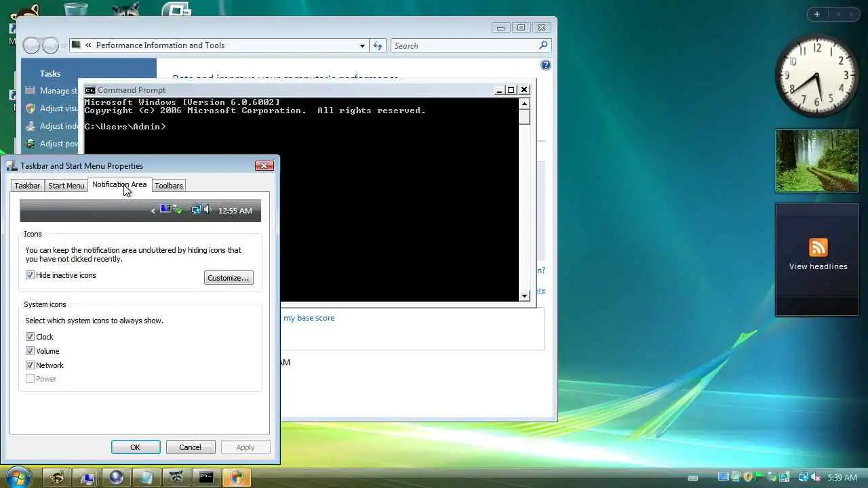Click the Performance Information and Tools address bar
868x488 pixels.
(218, 45)
